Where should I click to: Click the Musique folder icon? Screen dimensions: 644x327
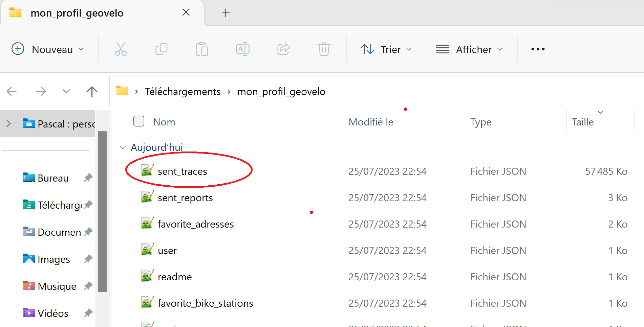coord(29,286)
